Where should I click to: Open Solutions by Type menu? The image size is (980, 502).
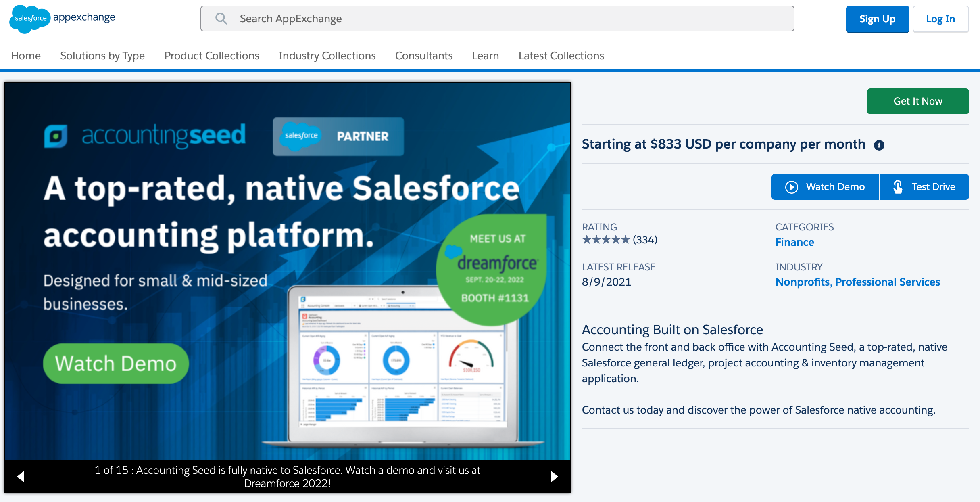[102, 56]
